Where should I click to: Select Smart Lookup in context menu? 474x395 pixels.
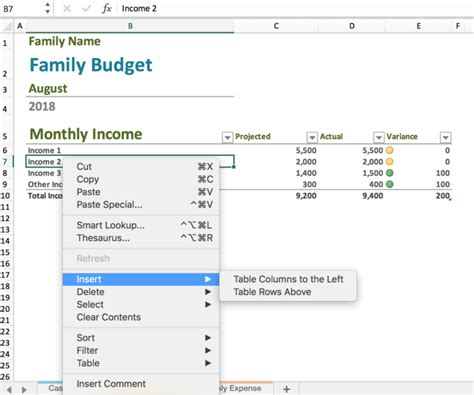point(141,225)
